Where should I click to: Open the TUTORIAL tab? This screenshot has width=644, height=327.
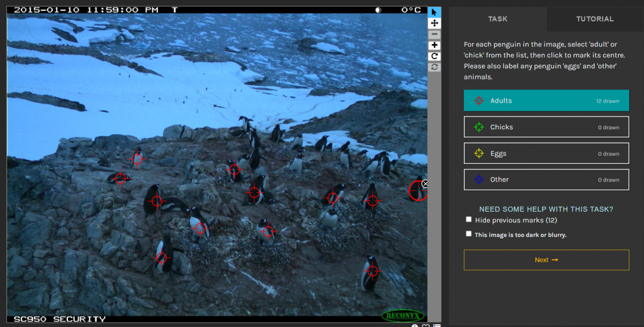point(595,19)
